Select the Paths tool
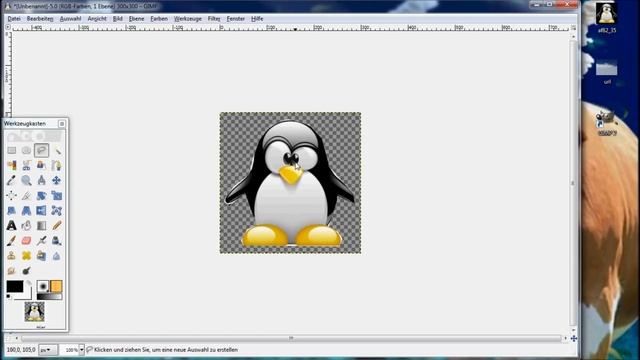This screenshot has width=640, height=360. (57, 165)
